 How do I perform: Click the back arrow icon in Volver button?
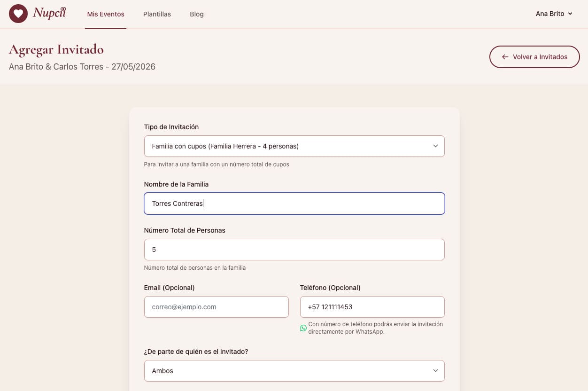(x=505, y=57)
